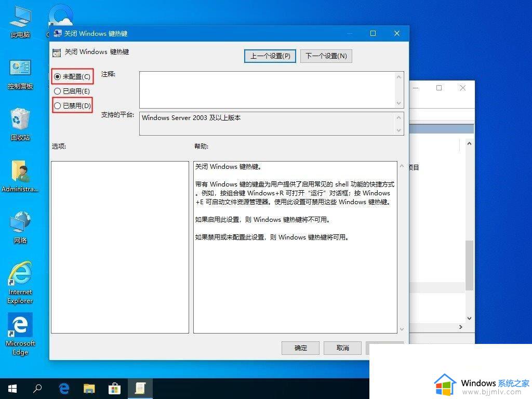The width and height of the screenshot is (532, 399).
Task: Open the Microsoft Edge desktop shortcut
Action: click(20, 334)
